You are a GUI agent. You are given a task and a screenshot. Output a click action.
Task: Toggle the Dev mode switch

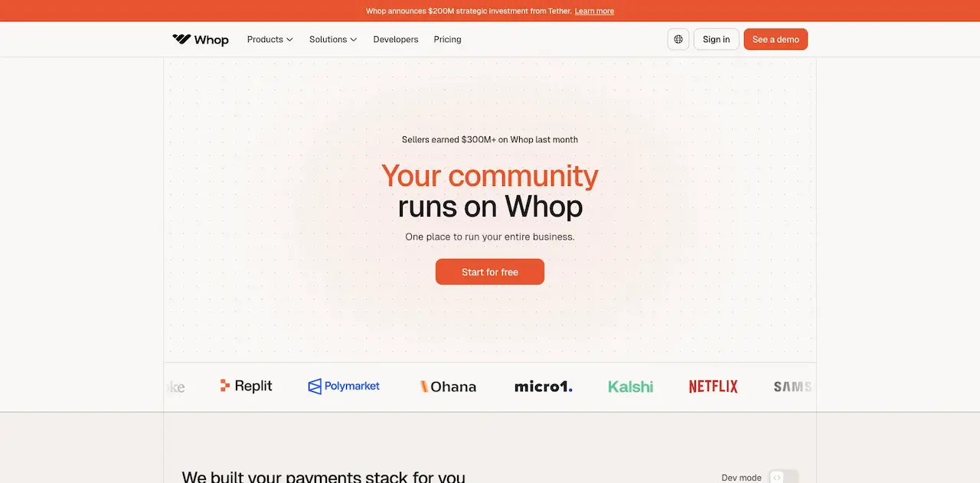click(x=783, y=477)
